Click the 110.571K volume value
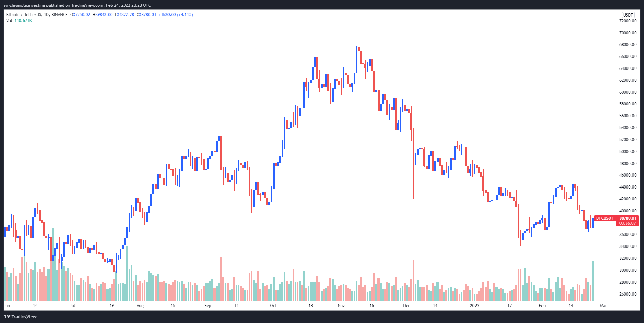This screenshot has height=323, width=644. (23, 21)
